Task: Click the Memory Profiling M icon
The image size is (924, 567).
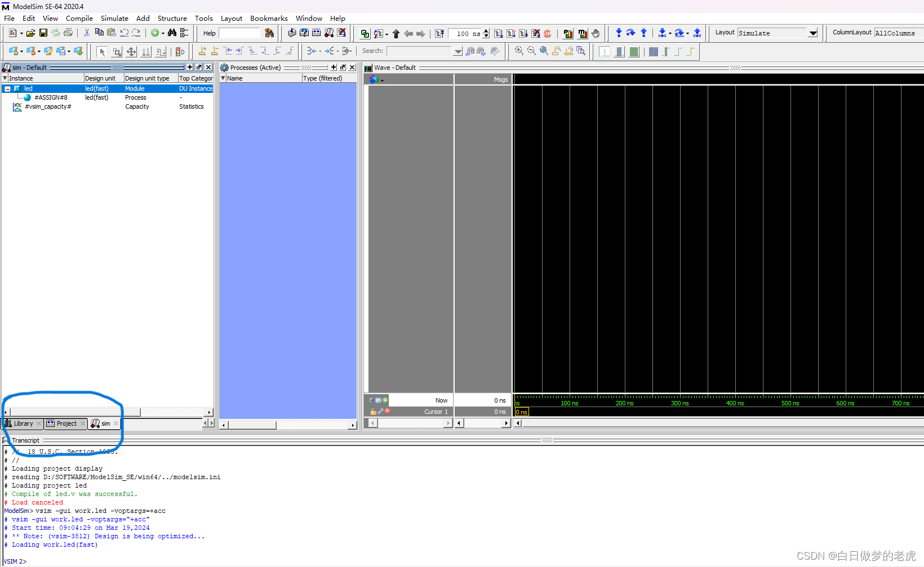Action: click(x=583, y=34)
